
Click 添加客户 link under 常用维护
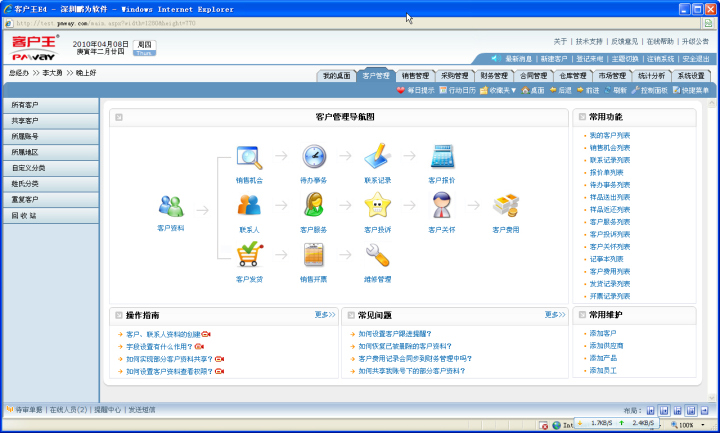tap(603, 333)
